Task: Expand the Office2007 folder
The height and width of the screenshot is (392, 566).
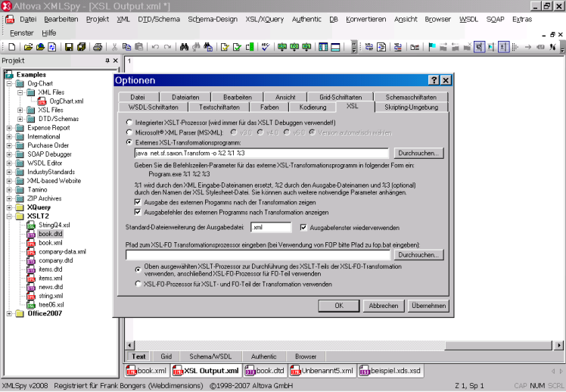Action: pyautogui.click(x=9, y=313)
